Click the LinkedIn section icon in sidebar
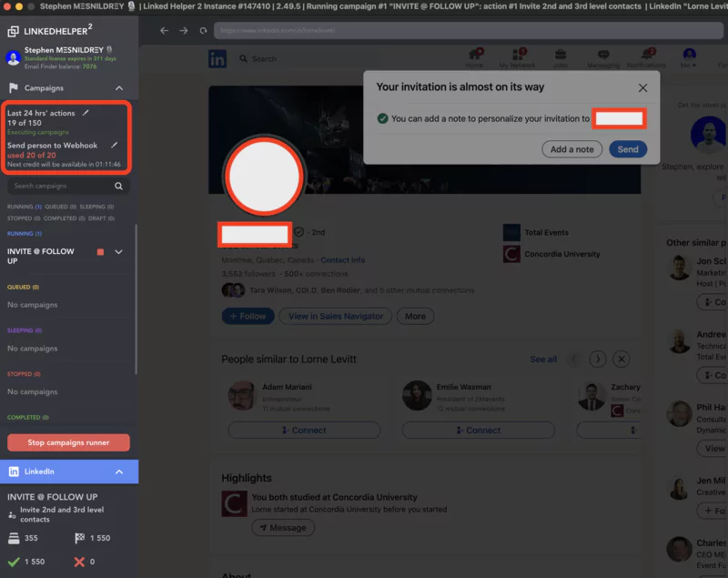The image size is (728, 578). (x=14, y=472)
